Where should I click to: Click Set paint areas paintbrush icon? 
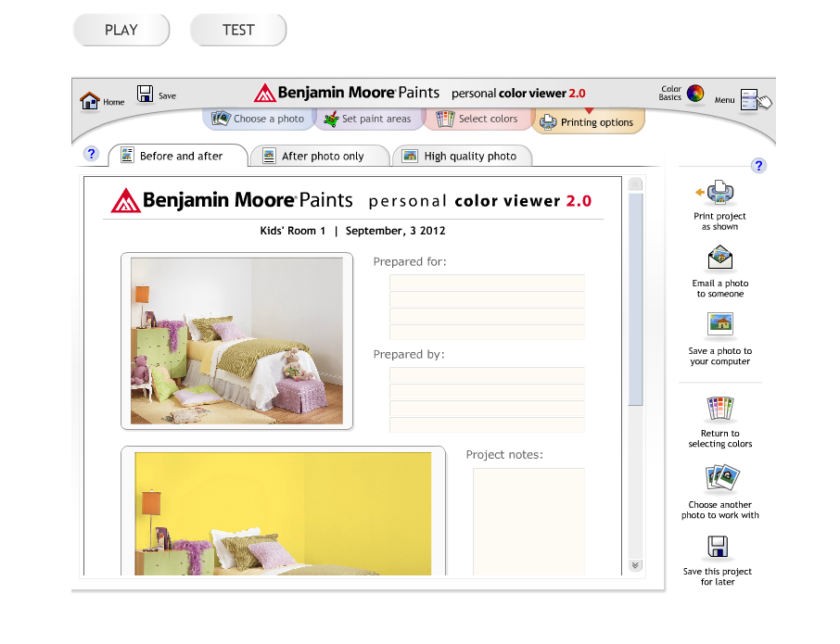point(332,119)
